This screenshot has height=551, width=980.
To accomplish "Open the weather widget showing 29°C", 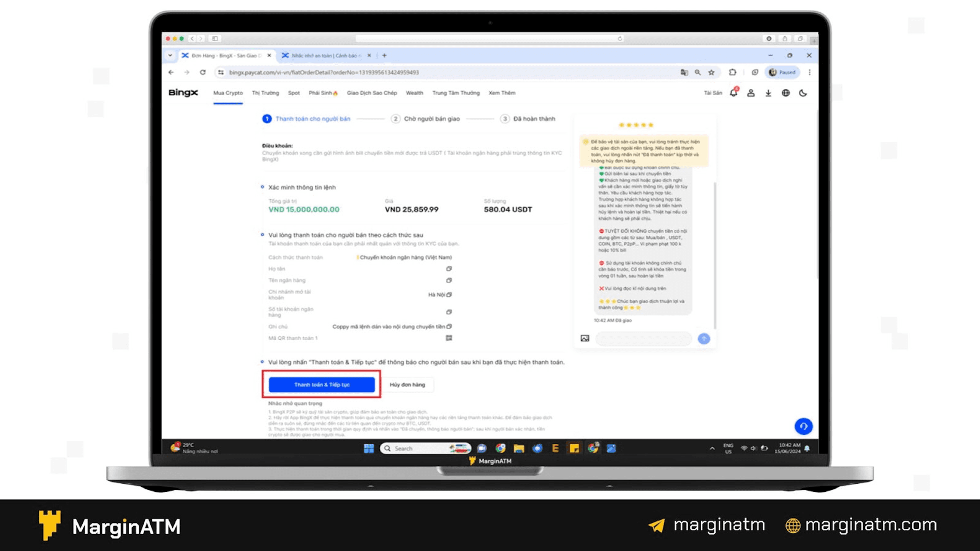I will pyautogui.click(x=194, y=448).
